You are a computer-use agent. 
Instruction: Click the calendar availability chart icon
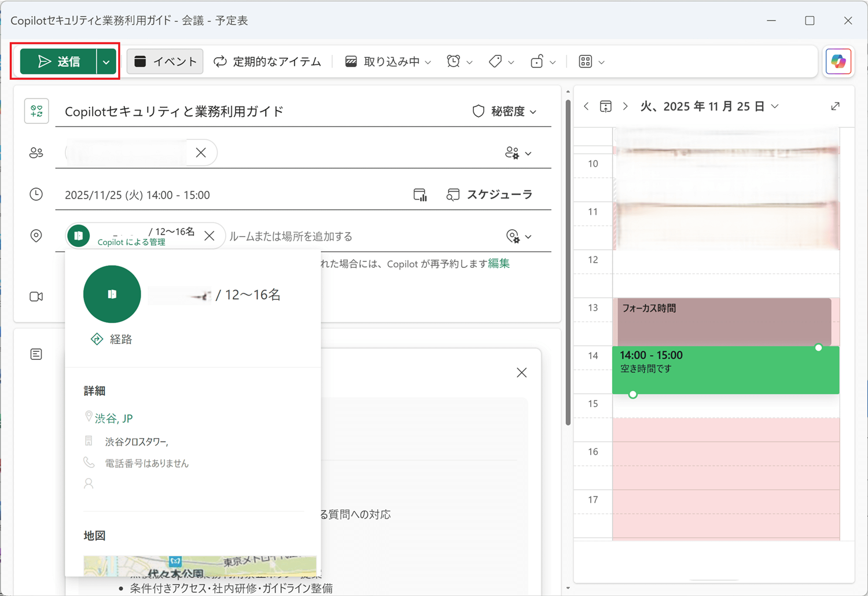pos(420,194)
